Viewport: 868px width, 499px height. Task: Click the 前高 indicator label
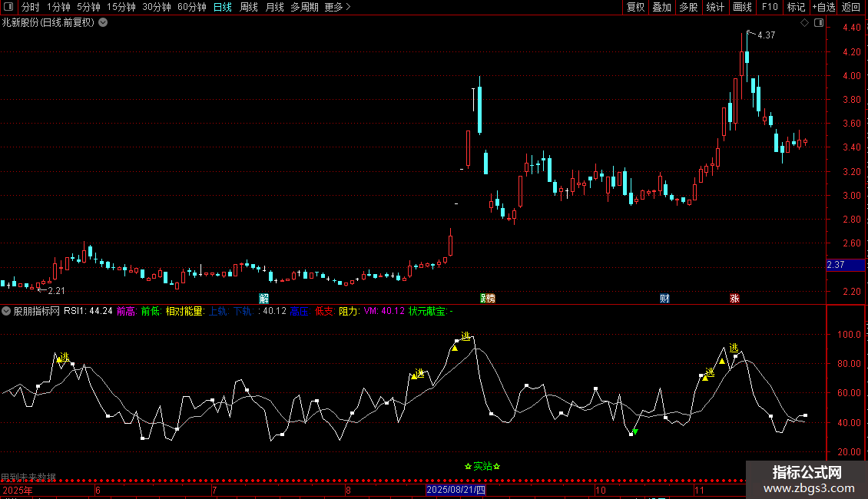click(x=127, y=312)
